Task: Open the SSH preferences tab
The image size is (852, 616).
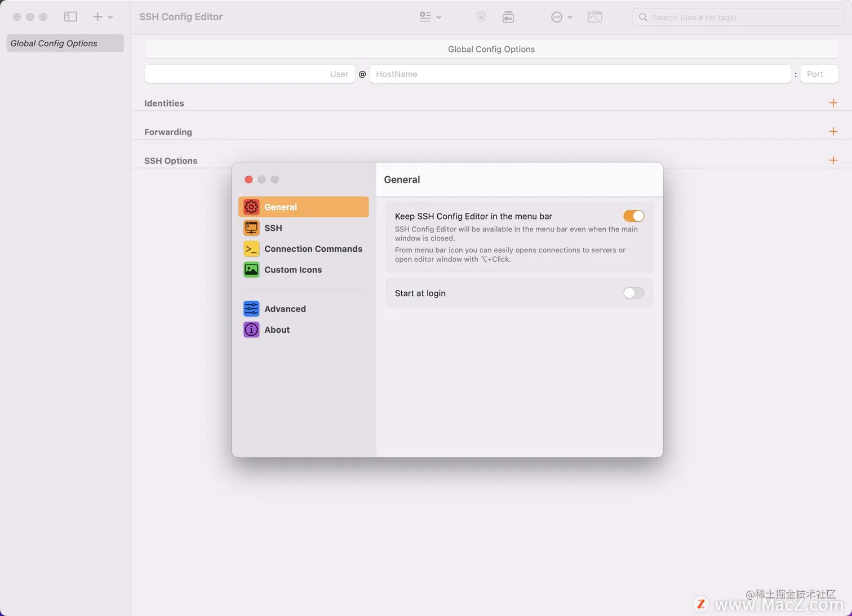Action: (304, 227)
